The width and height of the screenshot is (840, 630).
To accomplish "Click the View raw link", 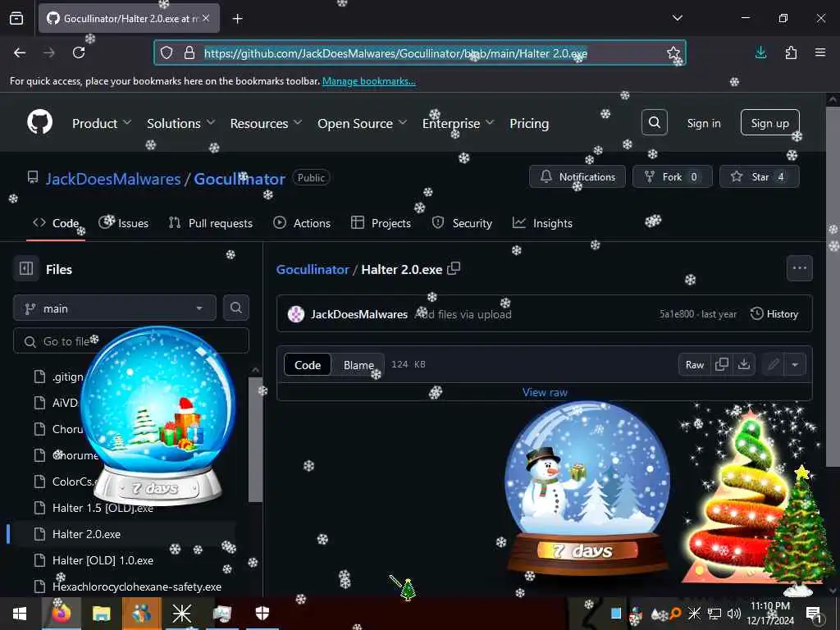I will tap(545, 392).
